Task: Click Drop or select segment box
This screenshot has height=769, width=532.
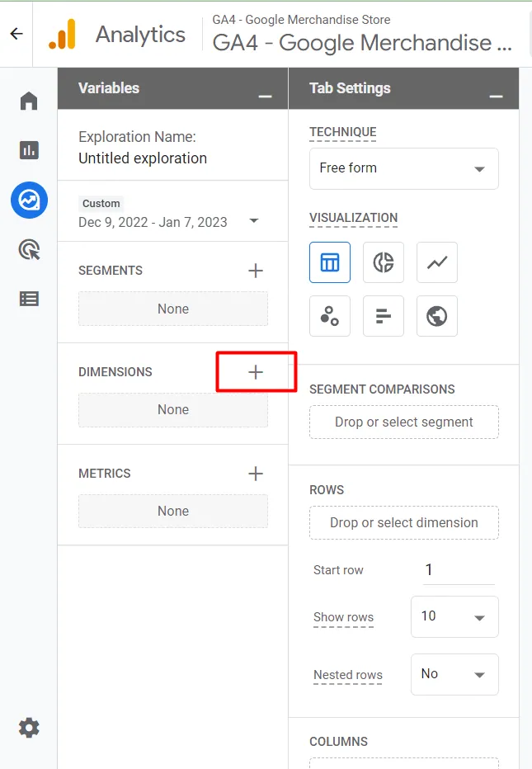Action: coord(404,422)
